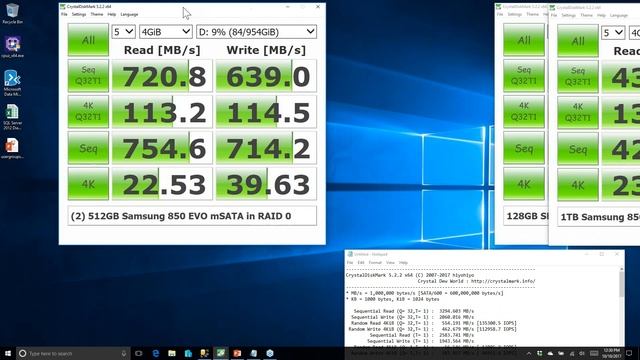Open the usergroups PowerPoint file on desktop

(x=12, y=148)
